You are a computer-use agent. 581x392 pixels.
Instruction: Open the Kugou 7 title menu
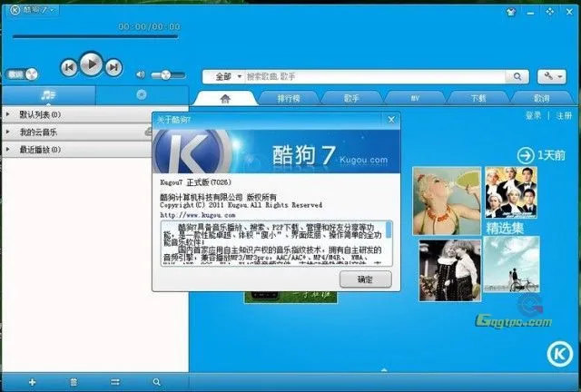(33, 10)
